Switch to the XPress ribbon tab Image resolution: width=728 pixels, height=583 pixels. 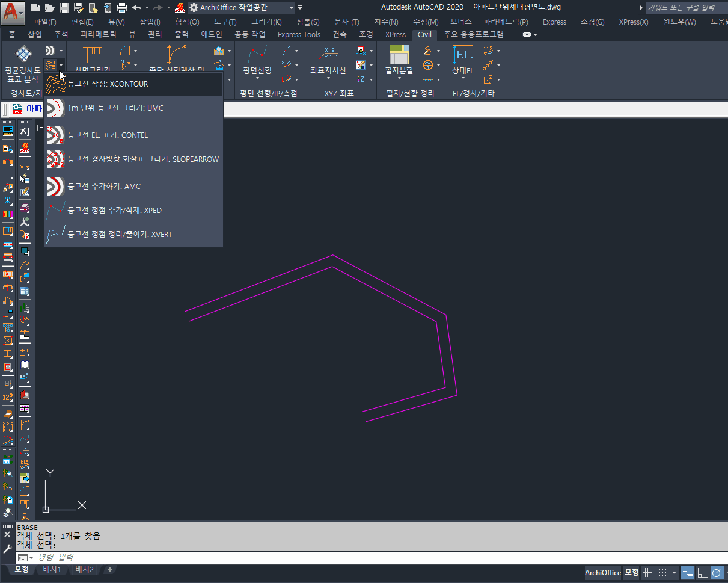(396, 35)
